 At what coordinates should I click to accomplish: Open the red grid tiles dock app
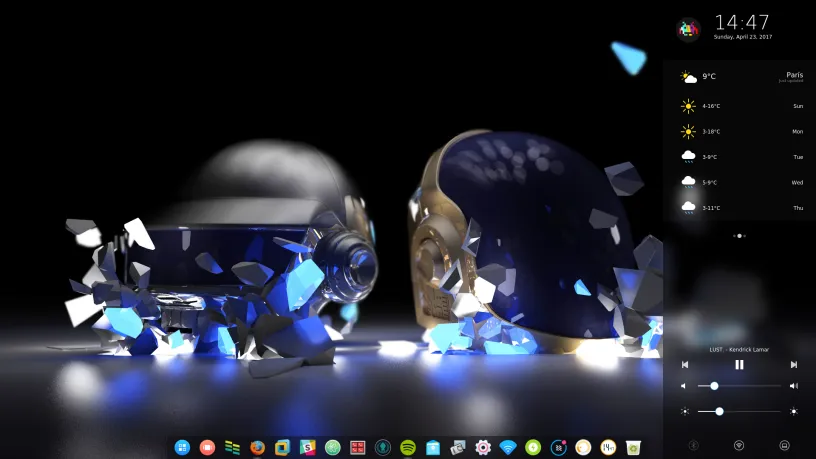coord(358,447)
